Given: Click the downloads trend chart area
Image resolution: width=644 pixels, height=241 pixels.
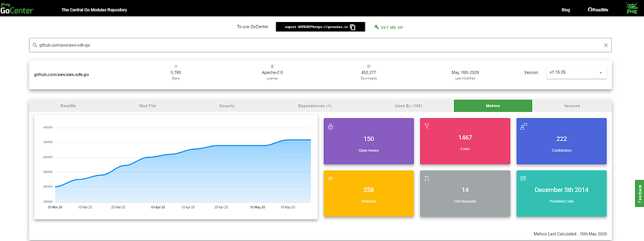Looking at the screenshot, I should coord(176,167).
